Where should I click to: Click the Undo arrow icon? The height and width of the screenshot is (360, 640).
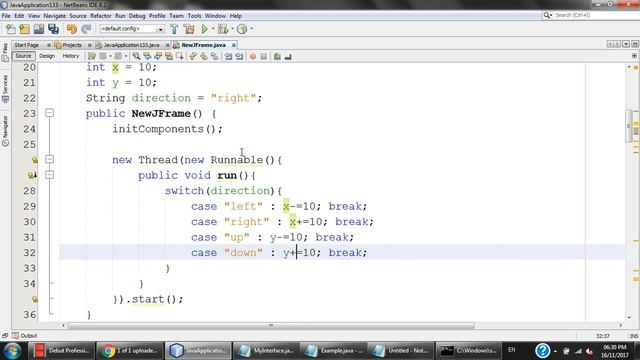(72, 29)
